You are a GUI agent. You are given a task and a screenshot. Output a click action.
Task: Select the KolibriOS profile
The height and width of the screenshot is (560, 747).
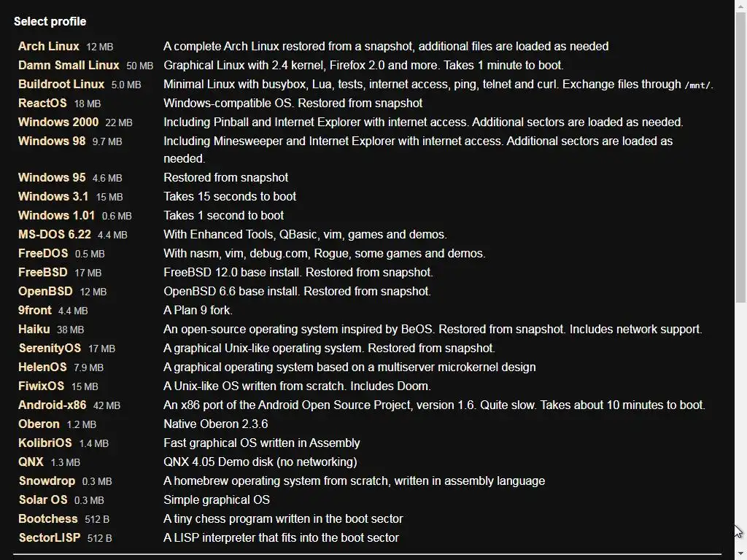[x=45, y=443]
